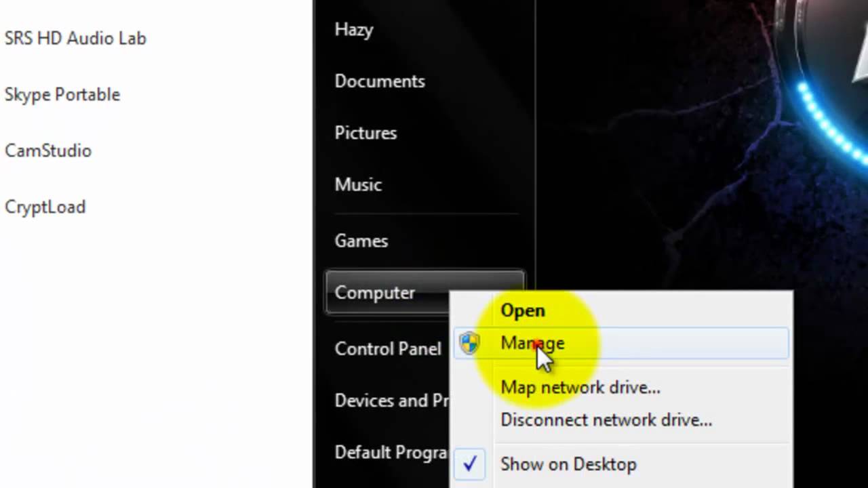The height and width of the screenshot is (488, 868).
Task: Select Manage in the context menu
Action: (x=621, y=343)
